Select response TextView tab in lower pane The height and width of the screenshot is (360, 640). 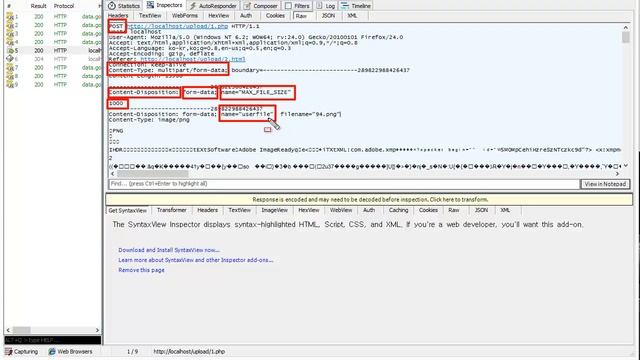coord(239,210)
